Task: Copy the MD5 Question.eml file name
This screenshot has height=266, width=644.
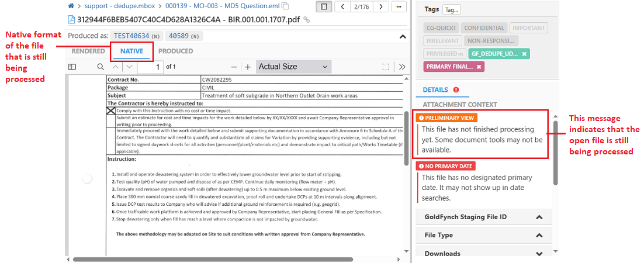Action: [286, 6]
